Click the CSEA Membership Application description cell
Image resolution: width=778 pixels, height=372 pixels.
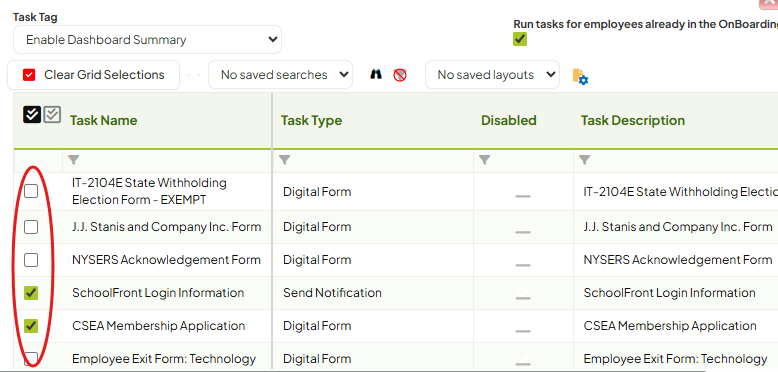pos(670,326)
